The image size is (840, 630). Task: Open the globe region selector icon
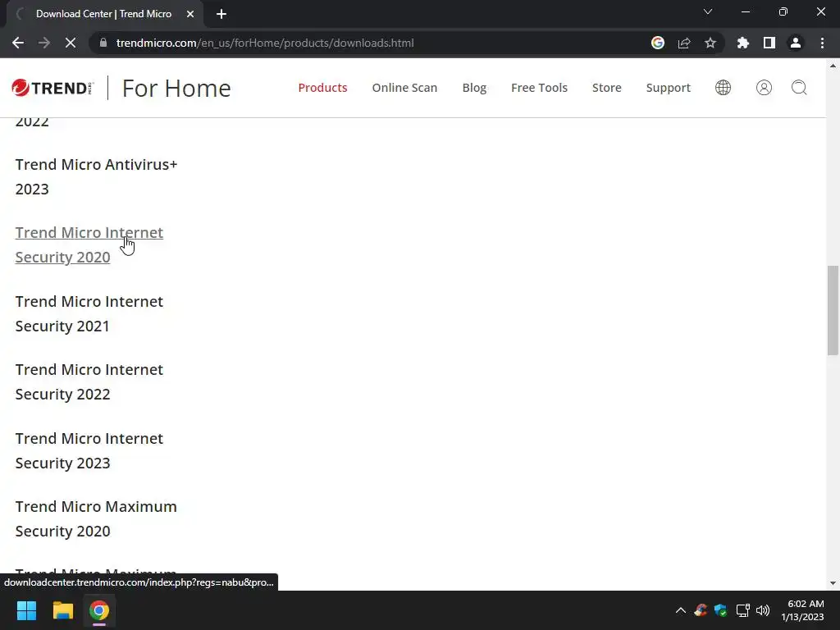723,87
